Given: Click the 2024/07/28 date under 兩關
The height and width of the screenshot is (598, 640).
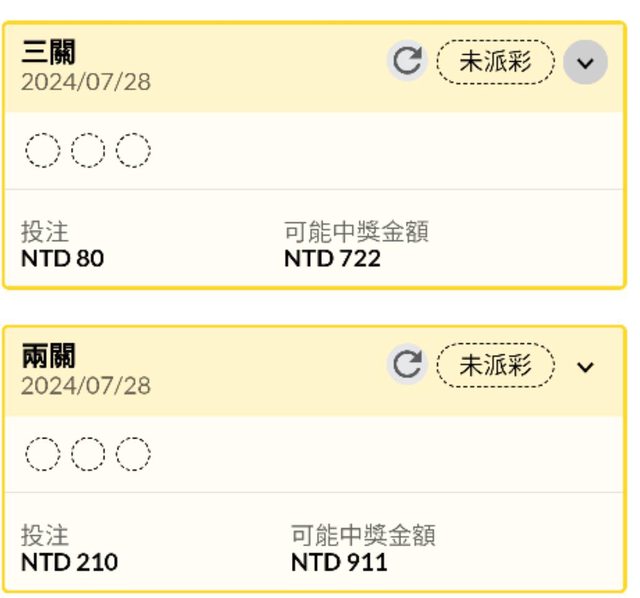Looking at the screenshot, I should [x=86, y=385].
